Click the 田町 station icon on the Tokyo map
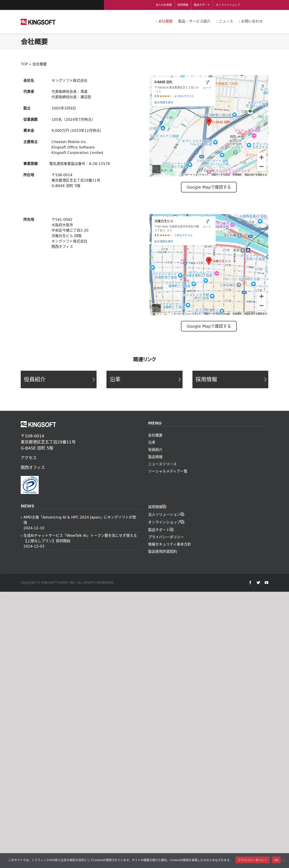Viewport: 289px width, 868px height. coord(239,137)
